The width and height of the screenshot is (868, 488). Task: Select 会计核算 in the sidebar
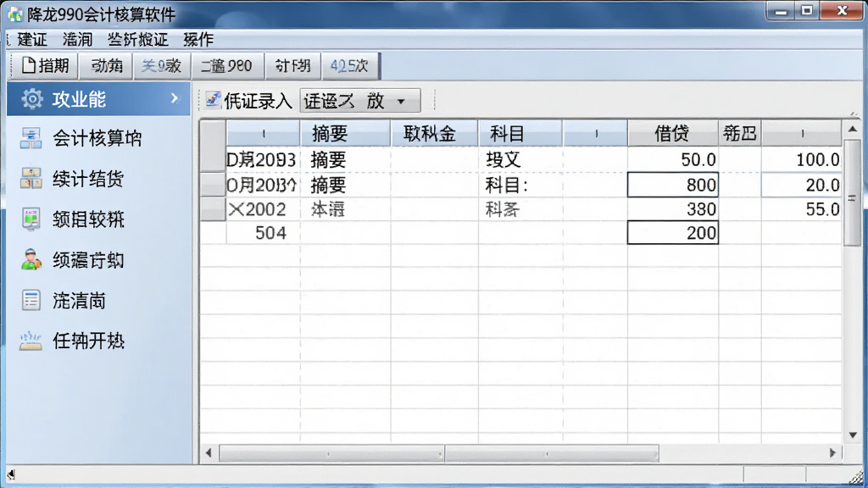coord(97,138)
